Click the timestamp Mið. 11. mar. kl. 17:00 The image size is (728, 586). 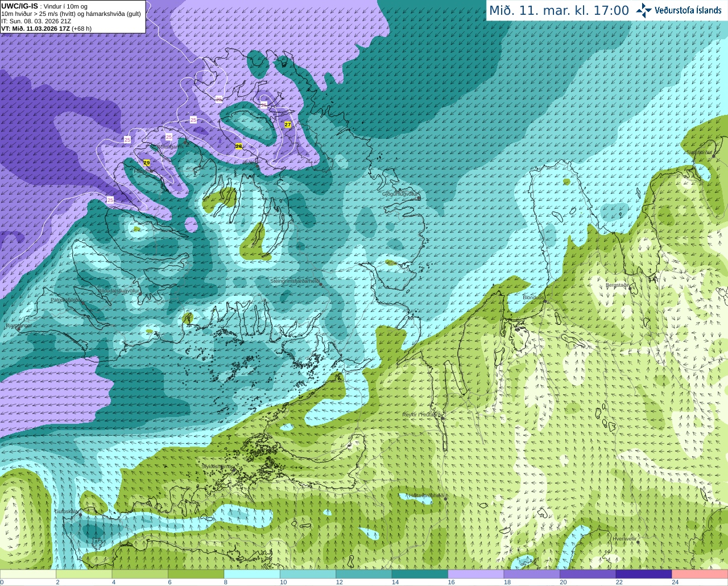559,11
